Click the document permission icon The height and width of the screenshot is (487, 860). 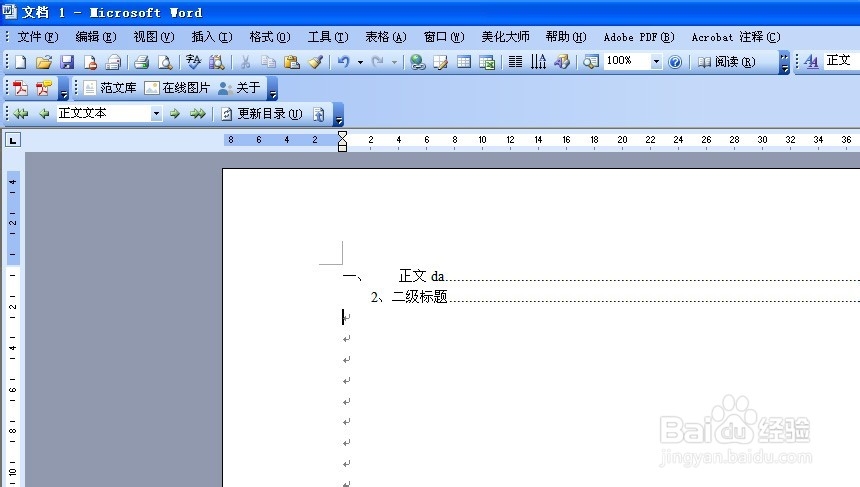pyautogui.click(x=90, y=61)
